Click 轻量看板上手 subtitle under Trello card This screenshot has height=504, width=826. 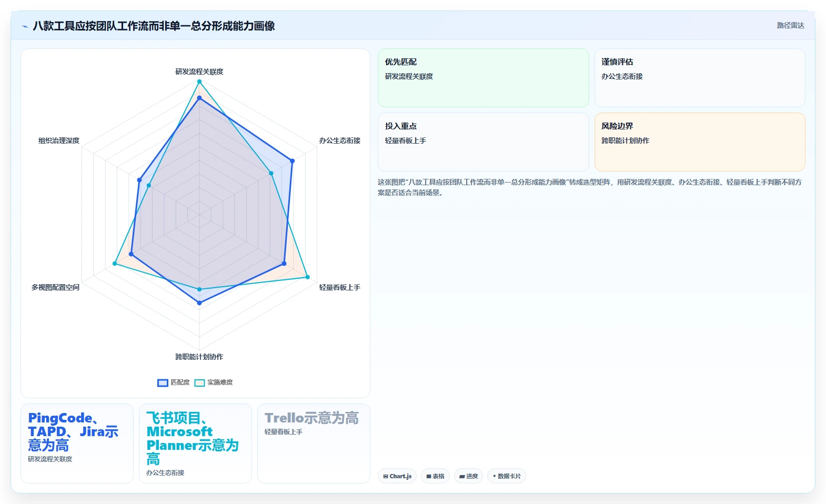point(284,432)
